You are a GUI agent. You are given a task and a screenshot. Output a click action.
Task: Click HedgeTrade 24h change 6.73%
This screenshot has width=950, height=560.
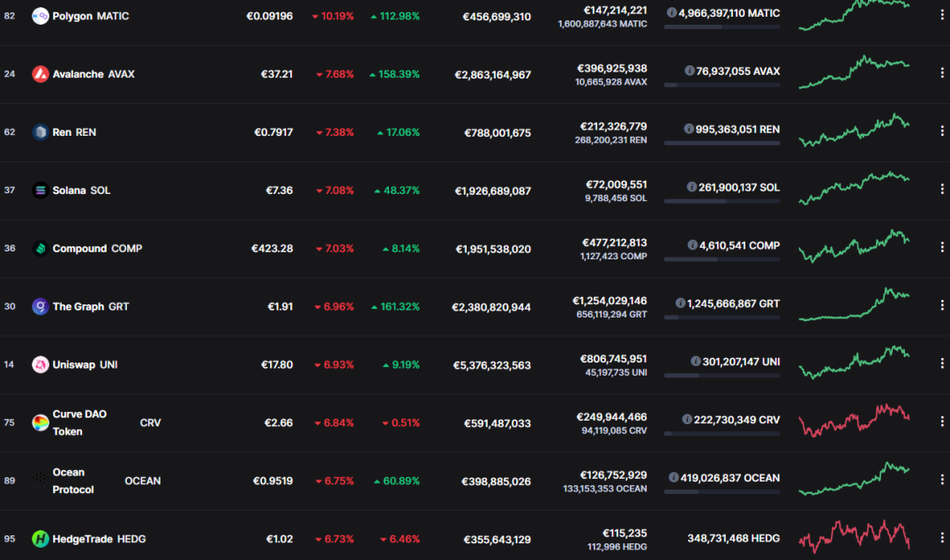click(334, 539)
